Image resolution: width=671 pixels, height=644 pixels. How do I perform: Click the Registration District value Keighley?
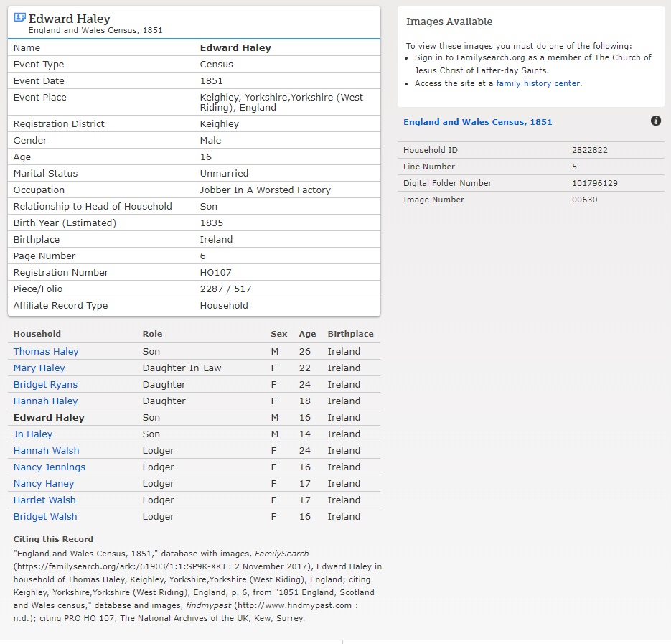pos(219,124)
